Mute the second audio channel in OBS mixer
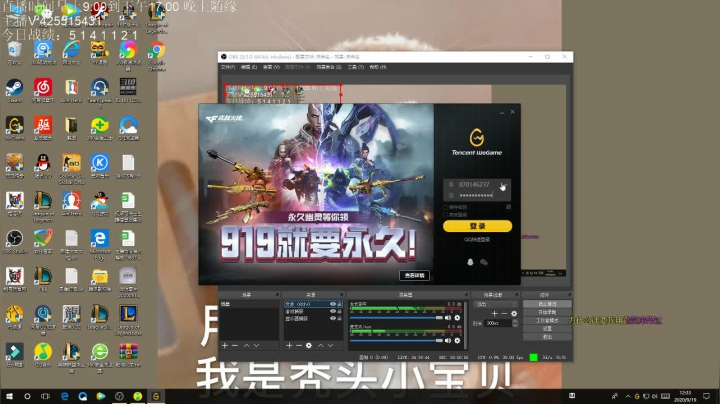This screenshot has width=720, height=404. tap(448, 341)
